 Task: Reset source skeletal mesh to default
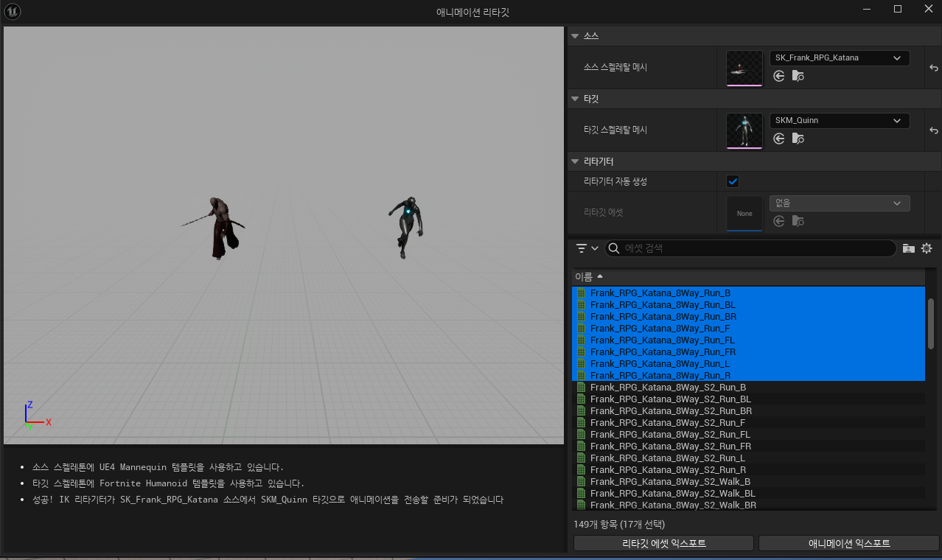click(x=933, y=68)
